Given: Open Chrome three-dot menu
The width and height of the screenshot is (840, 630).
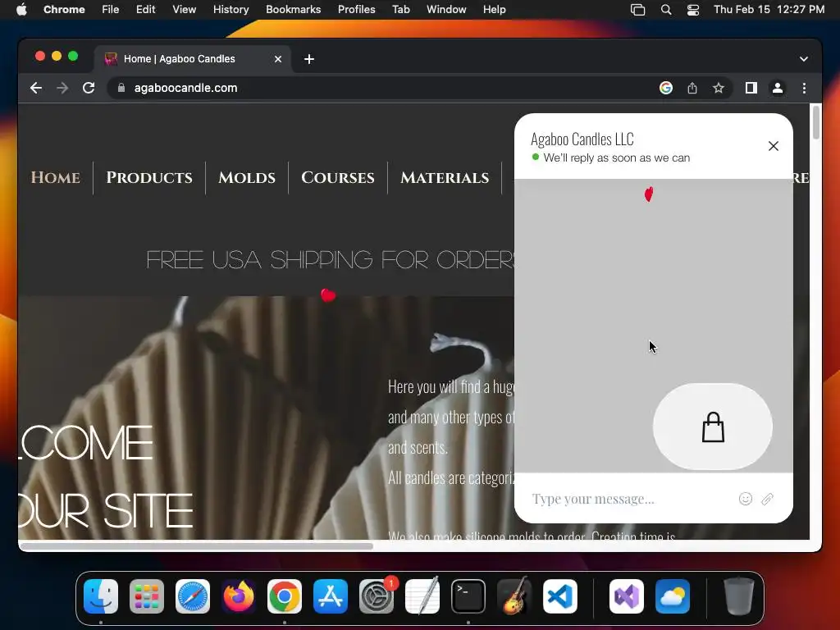Looking at the screenshot, I should 804,88.
